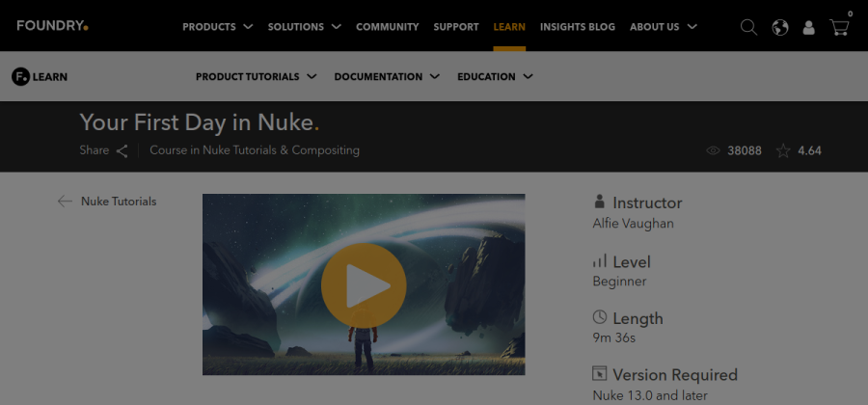Click the back arrow beside Nuke Tutorials
This screenshot has height=405, width=868.
65,202
